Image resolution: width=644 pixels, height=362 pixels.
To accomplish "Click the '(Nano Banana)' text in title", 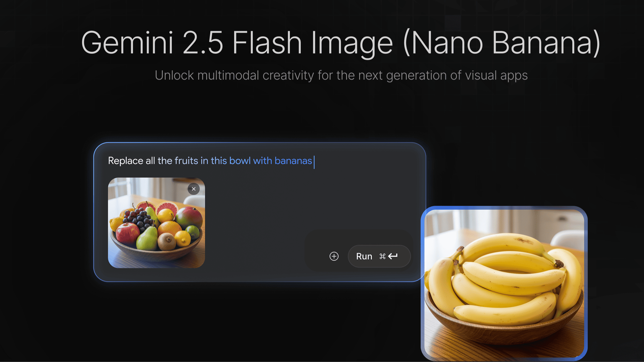I will click(501, 43).
